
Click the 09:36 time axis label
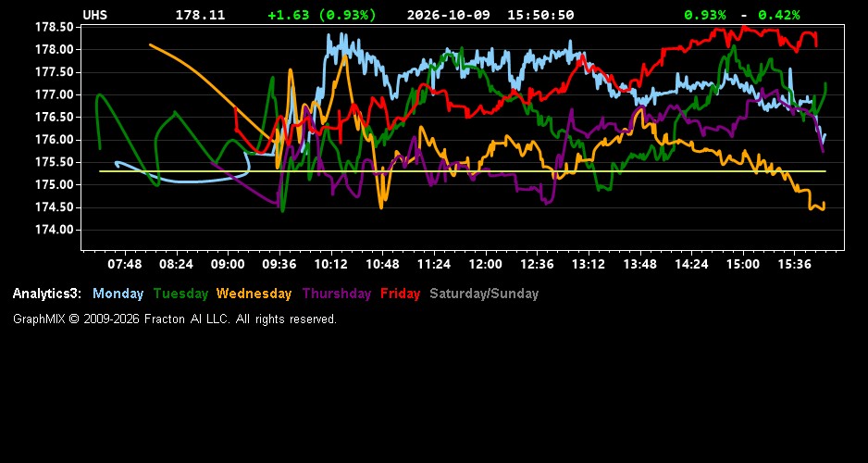[x=279, y=264]
